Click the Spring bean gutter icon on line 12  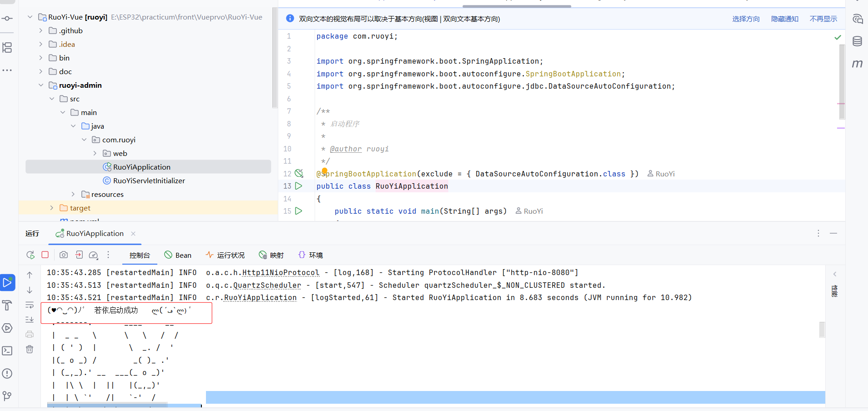[299, 173]
